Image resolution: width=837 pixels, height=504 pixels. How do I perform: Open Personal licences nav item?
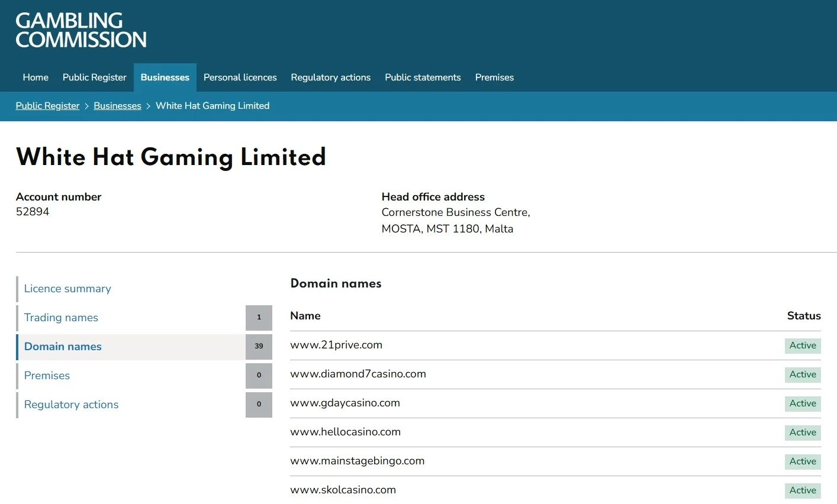pos(240,77)
